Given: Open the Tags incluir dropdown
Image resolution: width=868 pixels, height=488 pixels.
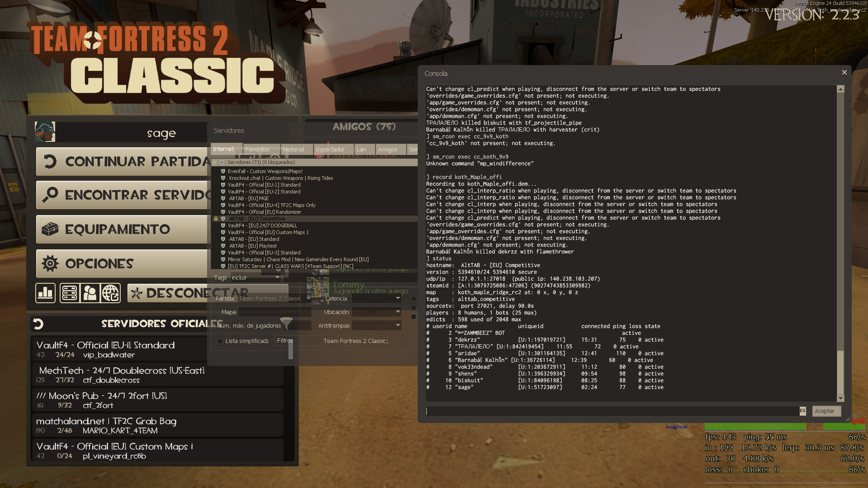Looking at the screenshot, I should (255, 278).
